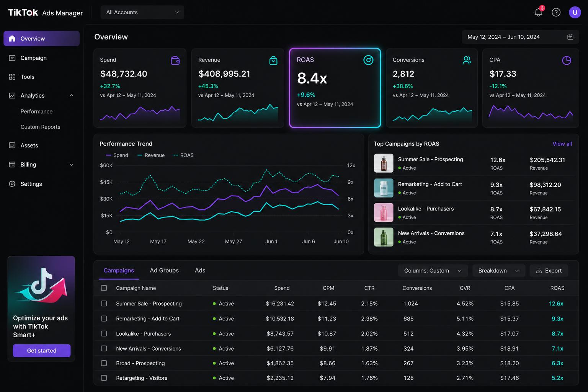Click the Analytics chart icon
The width and height of the screenshot is (588, 392).
pos(12,95)
